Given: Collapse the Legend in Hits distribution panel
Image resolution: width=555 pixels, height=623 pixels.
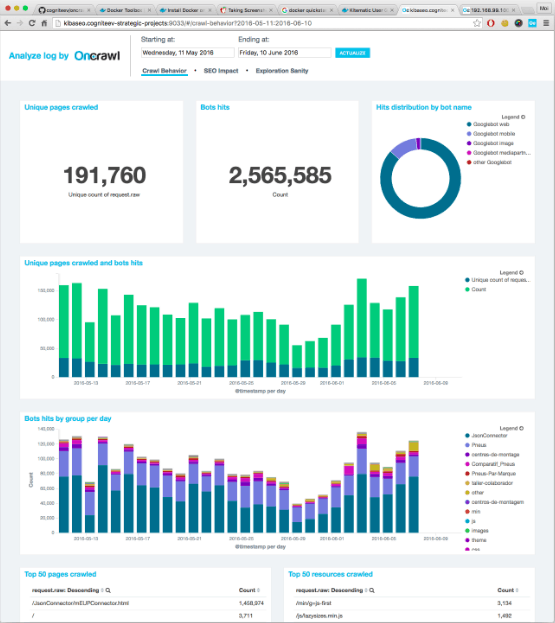Looking at the screenshot, I should click(513, 117).
